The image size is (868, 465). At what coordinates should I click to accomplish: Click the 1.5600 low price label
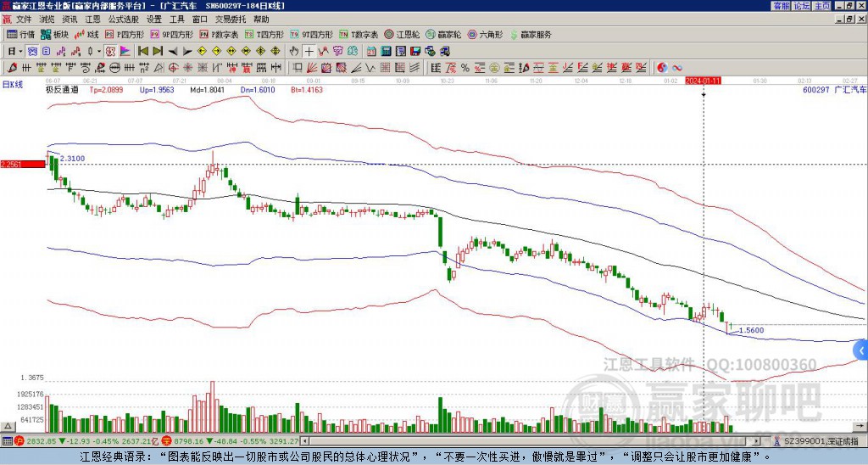pos(751,330)
